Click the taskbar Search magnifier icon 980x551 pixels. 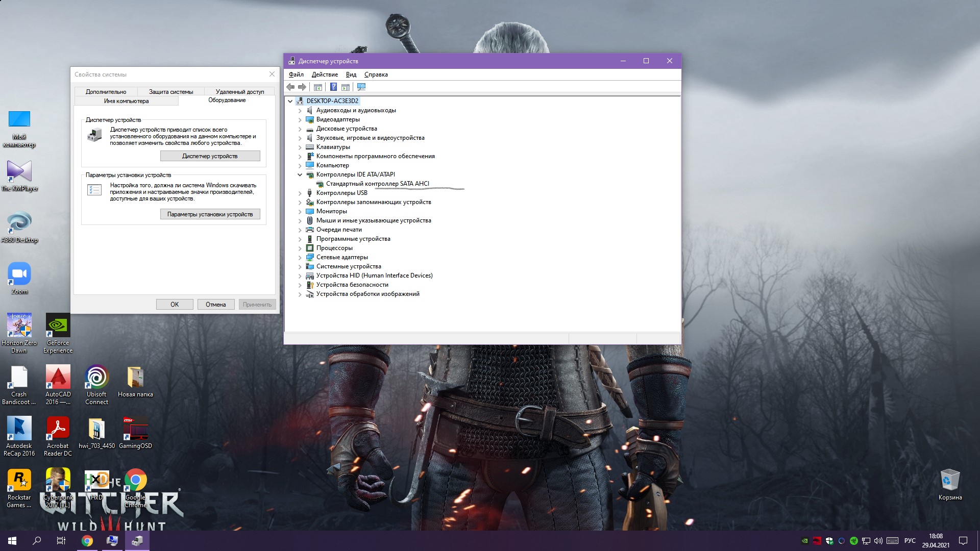(x=37, y=541)
